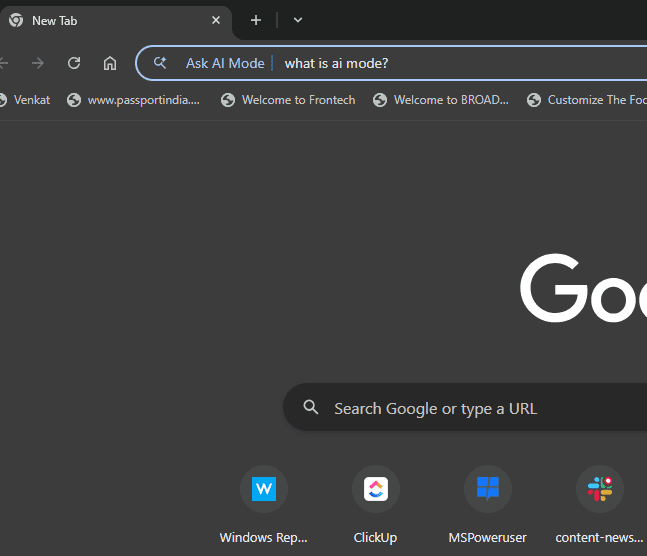Click the 'Windows Rep...' shortcut label
The height and width of the screenshot is (556, 647).
pyautogui.click(x=264, y=537)
